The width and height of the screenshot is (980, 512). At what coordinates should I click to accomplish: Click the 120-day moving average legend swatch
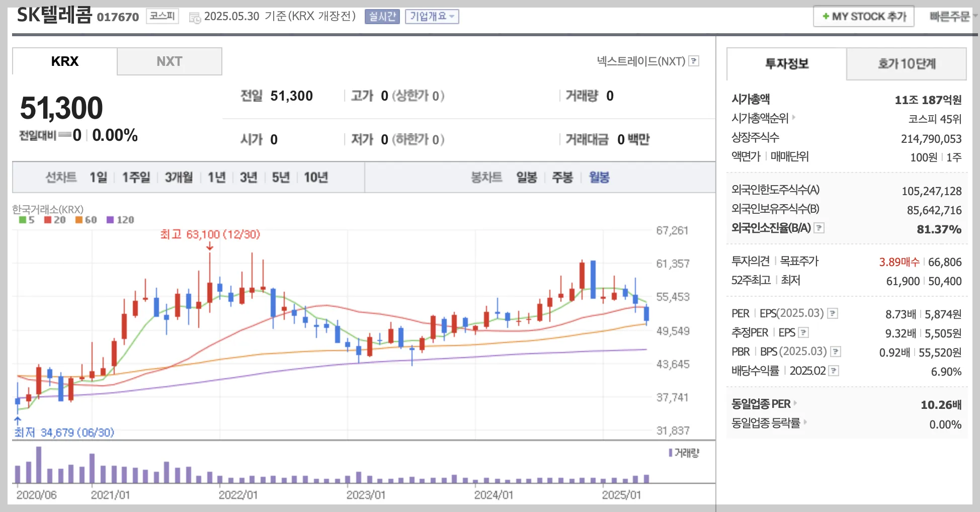pos(110,220)
